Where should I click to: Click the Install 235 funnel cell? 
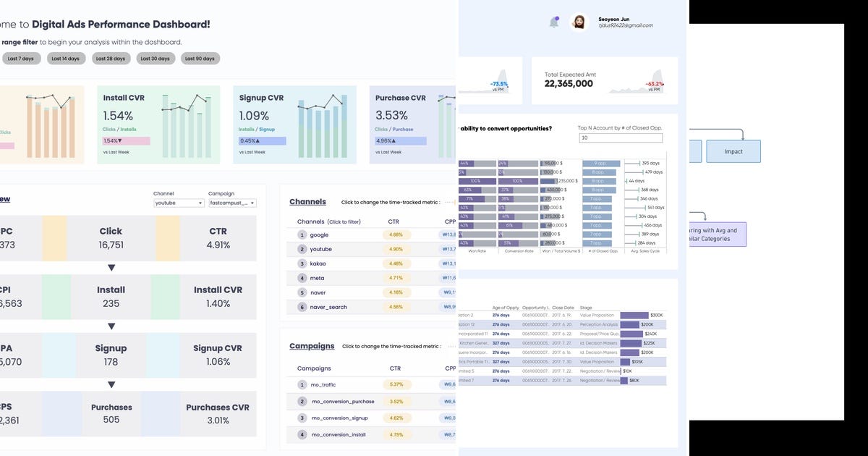tap(111, 297)
